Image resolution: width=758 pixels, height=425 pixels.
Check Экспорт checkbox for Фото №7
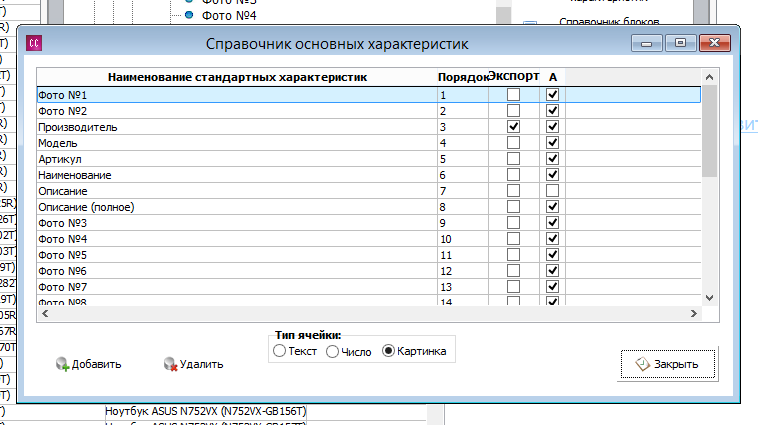(x=513, y=286)
